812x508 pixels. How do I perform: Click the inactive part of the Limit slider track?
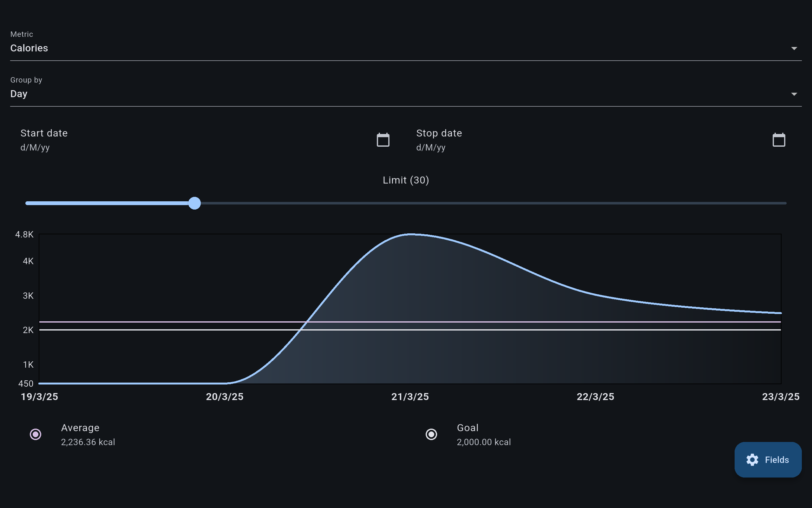point(493,203)
